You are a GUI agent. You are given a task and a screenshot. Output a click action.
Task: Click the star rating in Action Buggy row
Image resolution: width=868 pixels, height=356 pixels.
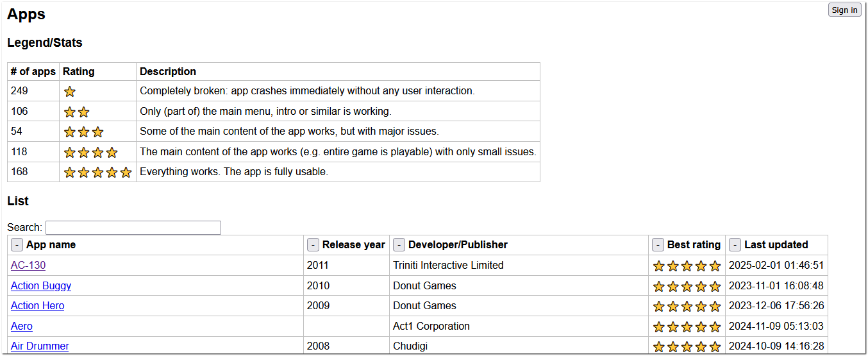687,287
